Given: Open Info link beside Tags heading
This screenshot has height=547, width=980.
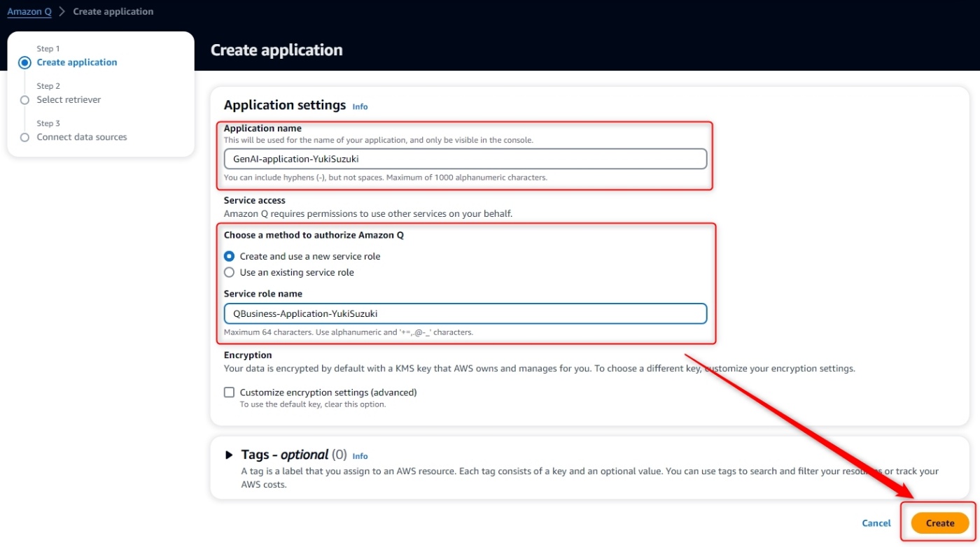Looking at the screenshot, I should (360, 456).
